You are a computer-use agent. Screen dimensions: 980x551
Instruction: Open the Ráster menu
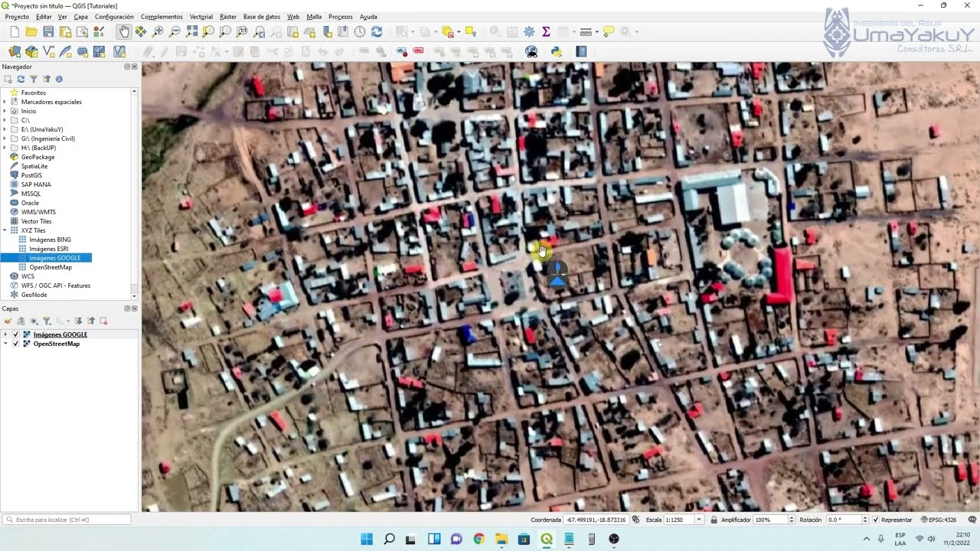pyautogui.click(x=228, y=16)
